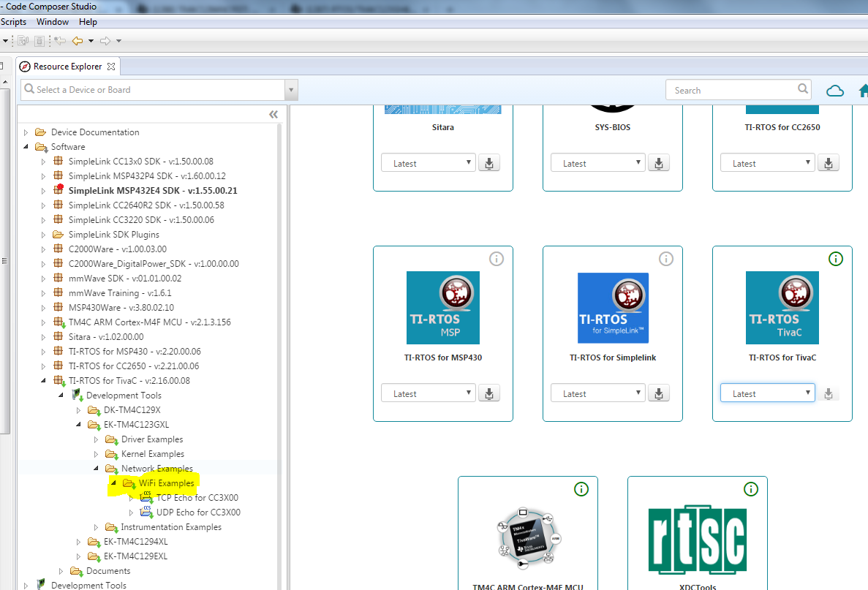Open the Sitara version dropdown
Viewport: 868px width, 590px height.
[429, 163]
